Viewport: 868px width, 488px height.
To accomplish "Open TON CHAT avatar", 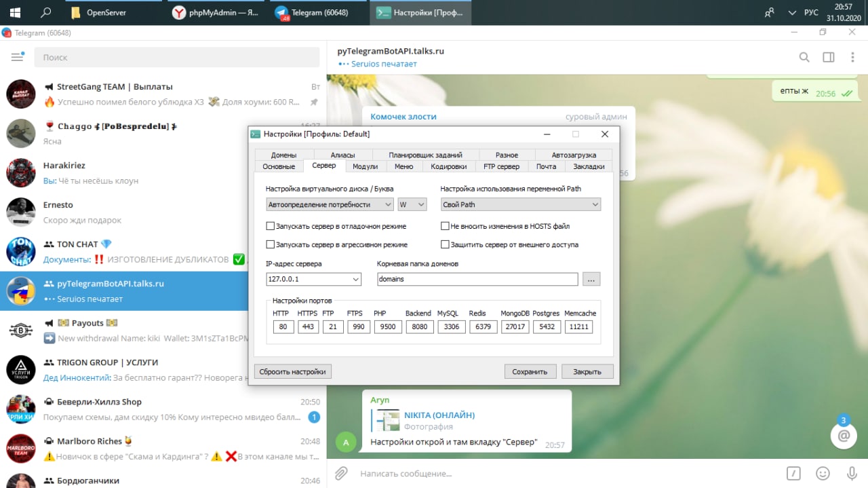I will tap(20, 251).
